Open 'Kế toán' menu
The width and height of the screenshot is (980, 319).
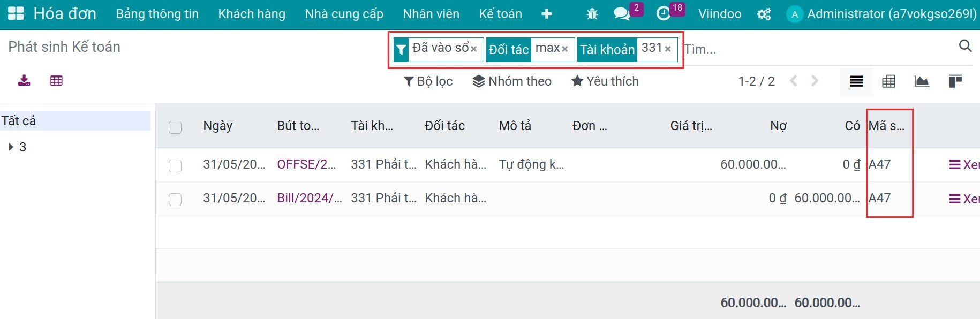pos(501,14)
